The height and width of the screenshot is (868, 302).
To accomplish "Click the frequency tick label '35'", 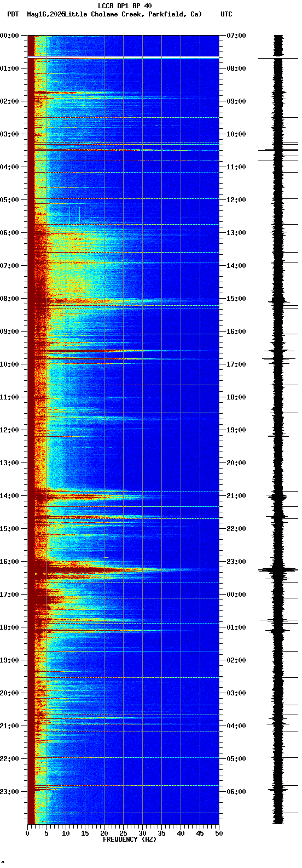I will click(161, 833).
